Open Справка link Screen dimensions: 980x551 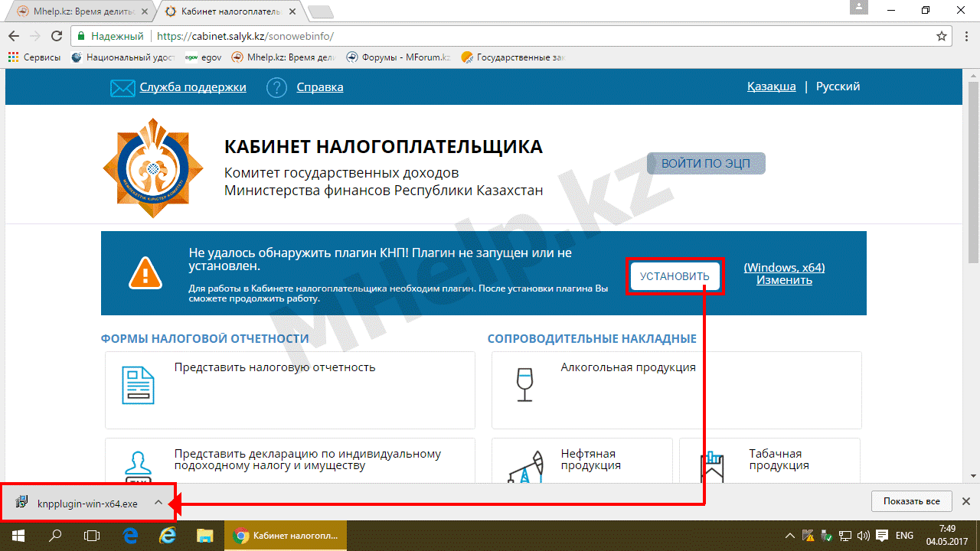pyautogui.click(x=320, y=87)
